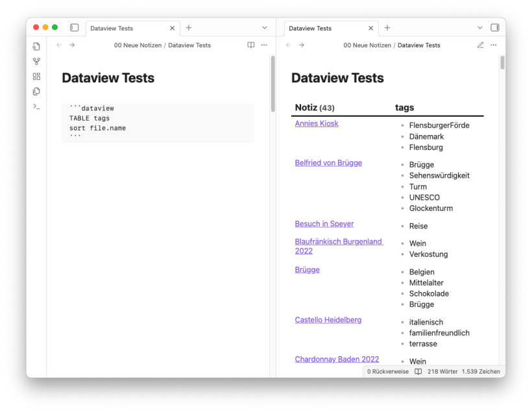532x412 pixels.
Task: Click the 'Verkostung' tag entry
Action: tap(428, 254)
